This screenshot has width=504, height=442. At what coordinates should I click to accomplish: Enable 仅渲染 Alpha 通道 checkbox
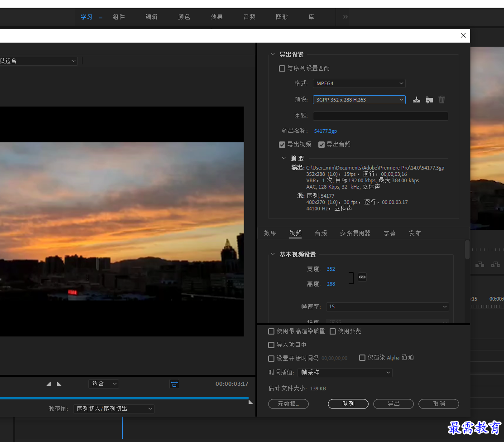tap(362, 358)
